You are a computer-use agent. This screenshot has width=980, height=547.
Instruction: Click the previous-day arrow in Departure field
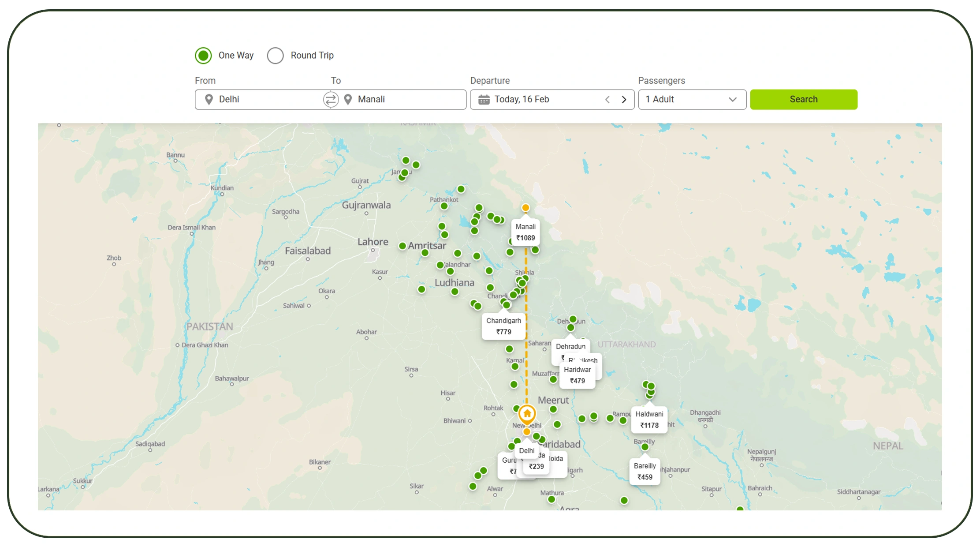[607, 99]
